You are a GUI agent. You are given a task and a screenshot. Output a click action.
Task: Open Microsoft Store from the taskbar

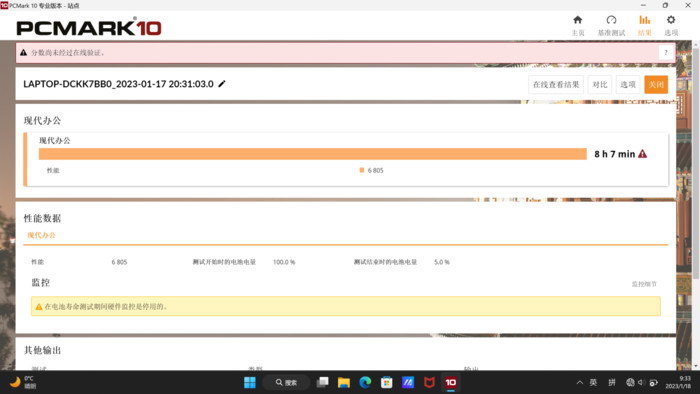coord(387,382)
